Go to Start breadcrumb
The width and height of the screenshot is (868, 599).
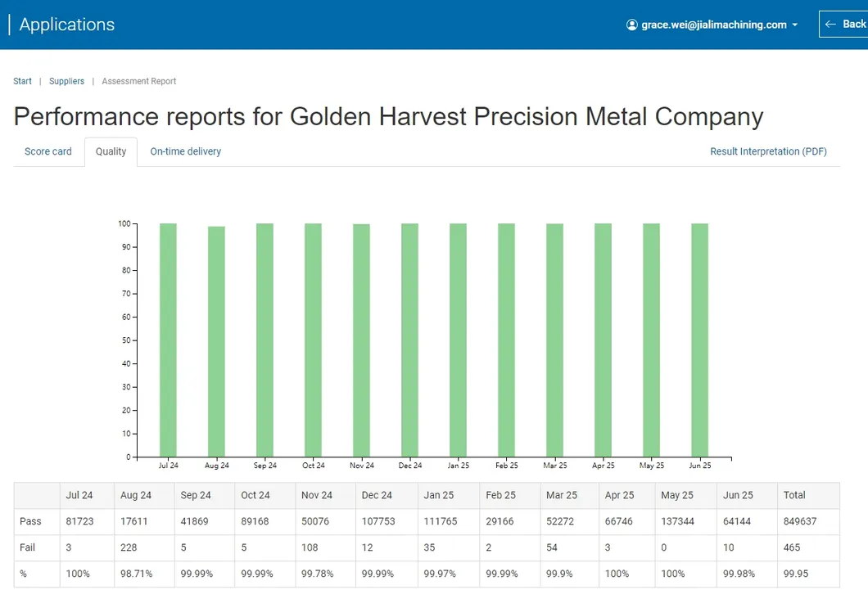(23, 81)
